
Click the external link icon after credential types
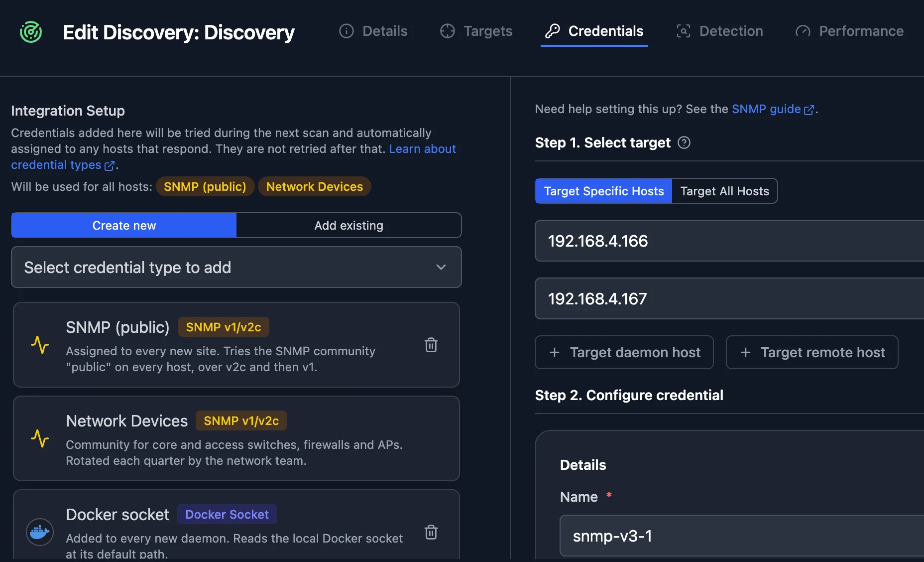pyautogui.click(x=110, y=165)
